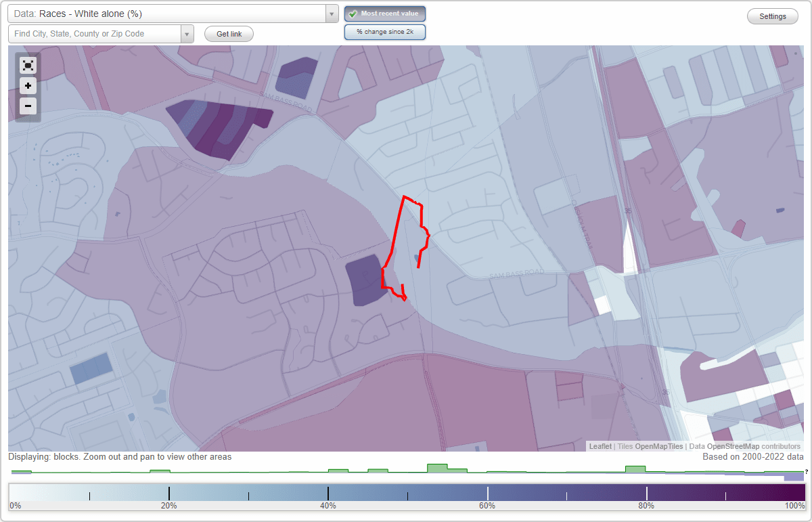
Task: Click the Displaying: blocks status text
Action: coord(120,457)
